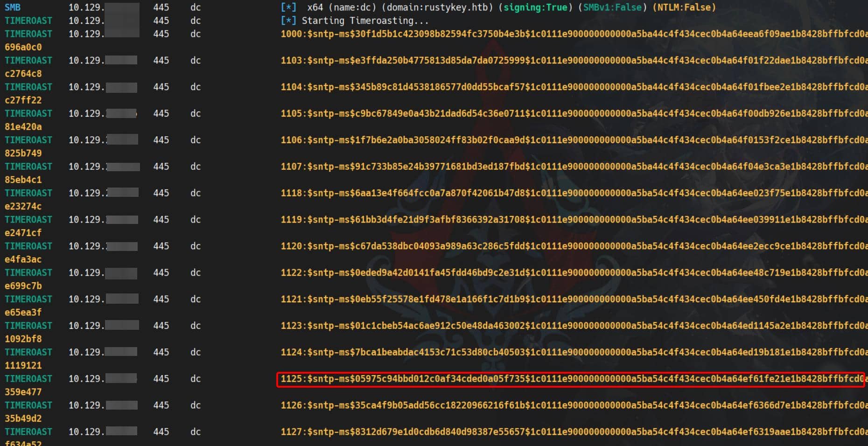Viewport: 868px width, 446px height.
Task: Select the wrapped hash tail "e23274c"
Action: coord(23,206)
